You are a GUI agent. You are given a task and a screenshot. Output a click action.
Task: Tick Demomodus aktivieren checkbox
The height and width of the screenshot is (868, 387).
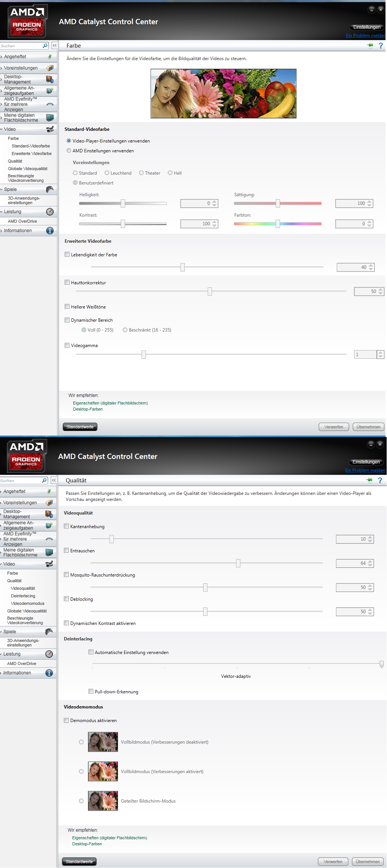click(x=66, y=720)
